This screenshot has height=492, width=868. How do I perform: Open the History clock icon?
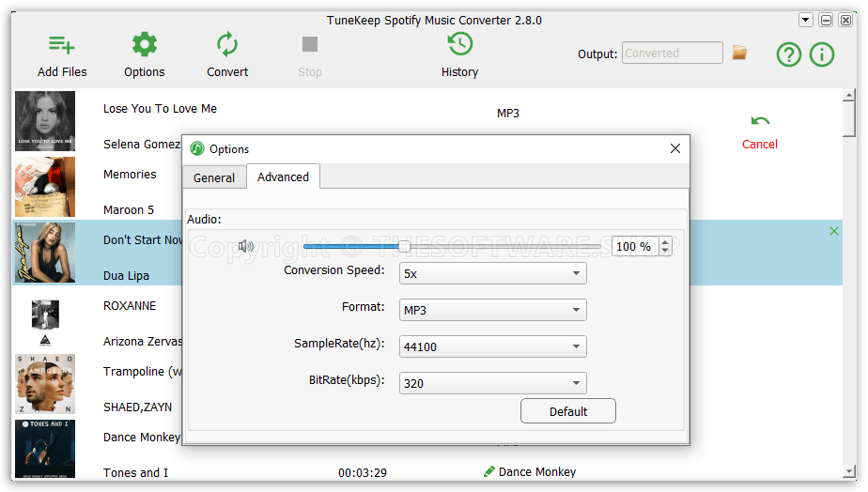click(460, 44)
